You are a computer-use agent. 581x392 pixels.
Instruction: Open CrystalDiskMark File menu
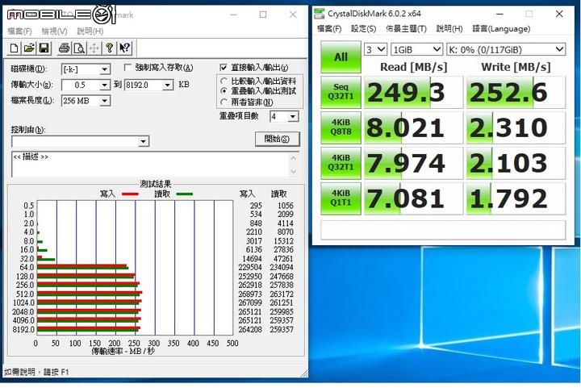coord(329,29)
